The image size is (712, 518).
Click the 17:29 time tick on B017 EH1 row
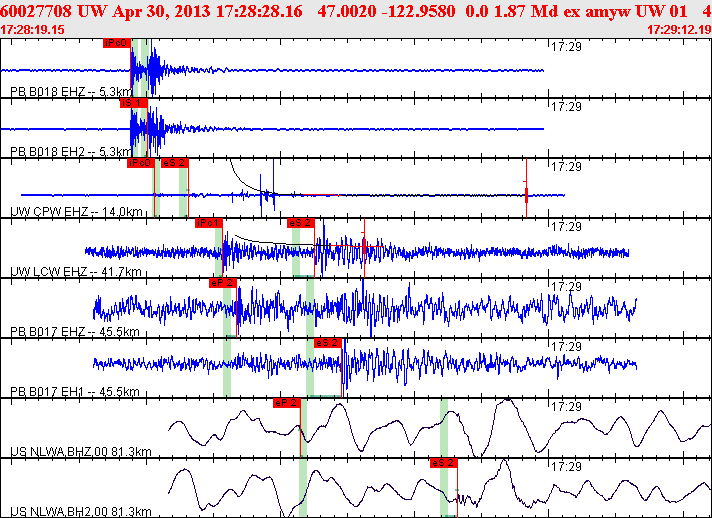(566, 346)
